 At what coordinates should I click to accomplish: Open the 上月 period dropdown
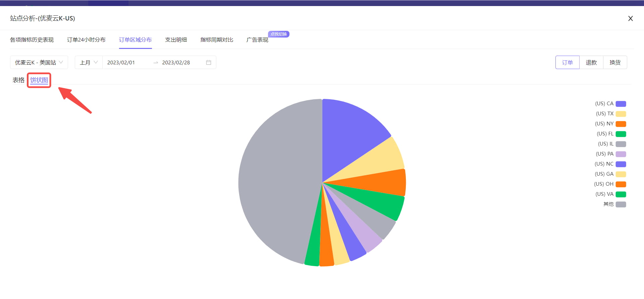tap(89, 62)
